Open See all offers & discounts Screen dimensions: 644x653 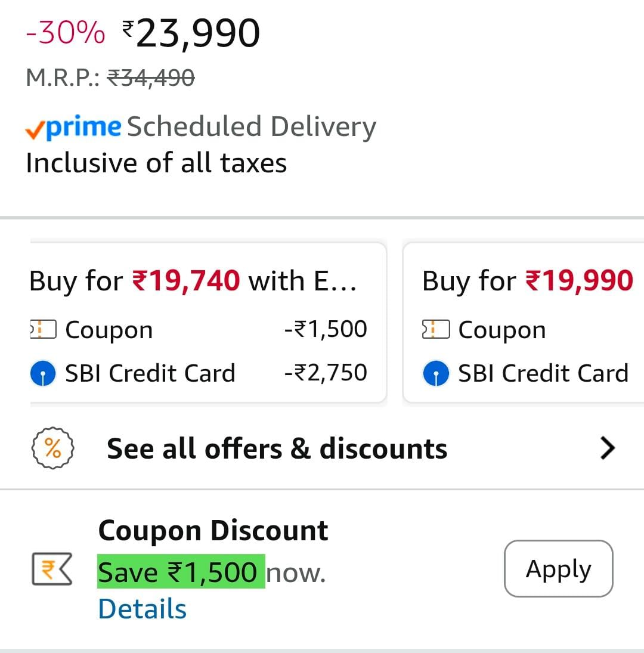(277, 449)
